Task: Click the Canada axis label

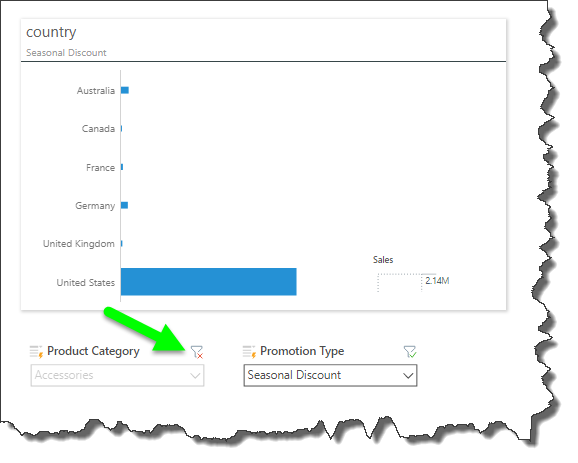Action: (98, 129)
